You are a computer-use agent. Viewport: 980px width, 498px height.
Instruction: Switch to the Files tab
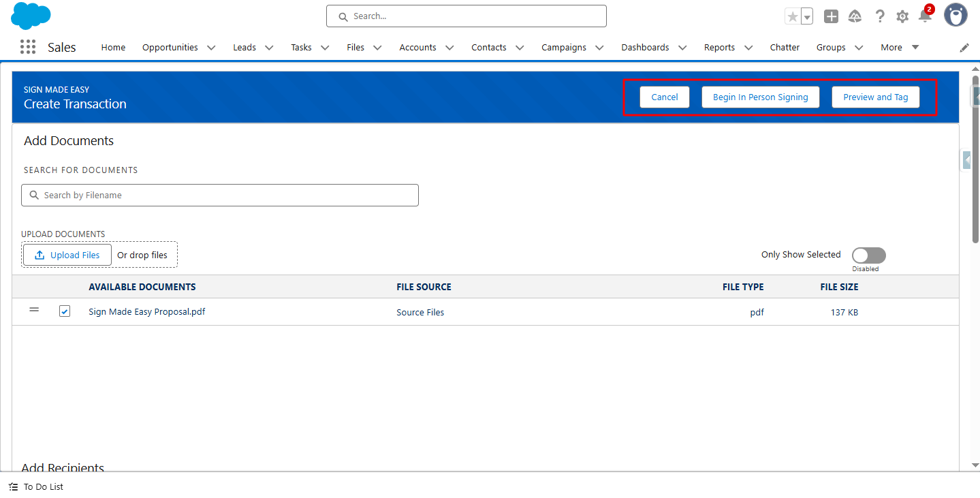[x=355, y=48]
